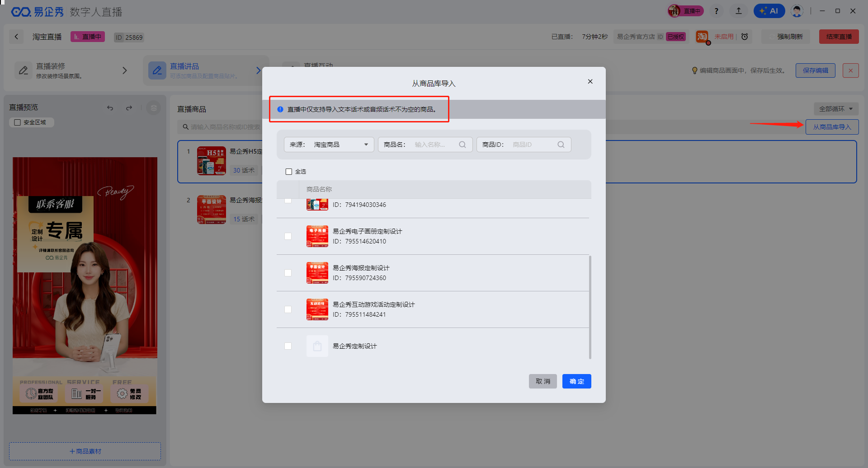Viewport: 868px width, 468px height.
Task: Click the product list vertical scrollbar
Action: [590, 307]
